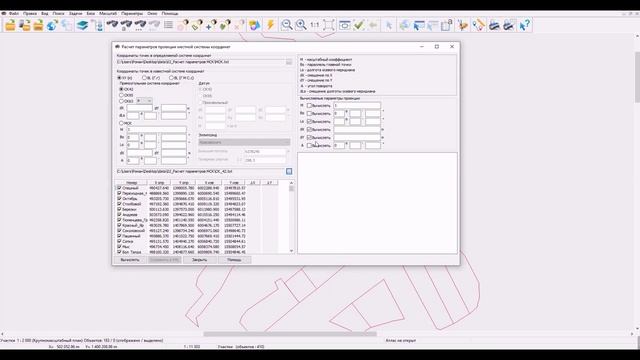Screen dimensions: 640x360
Task: Open the Масштаб menu
Action: pyautogui.click(x=108, y=13)
